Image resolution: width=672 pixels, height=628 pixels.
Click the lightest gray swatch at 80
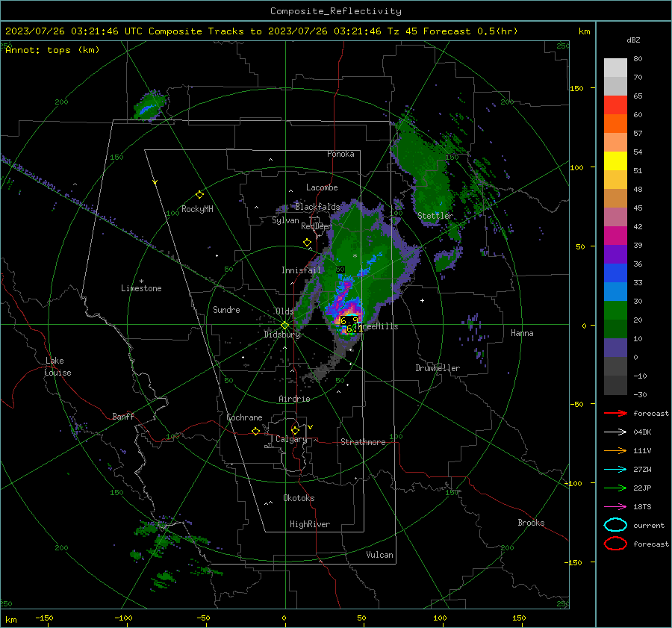click(615, 68)
